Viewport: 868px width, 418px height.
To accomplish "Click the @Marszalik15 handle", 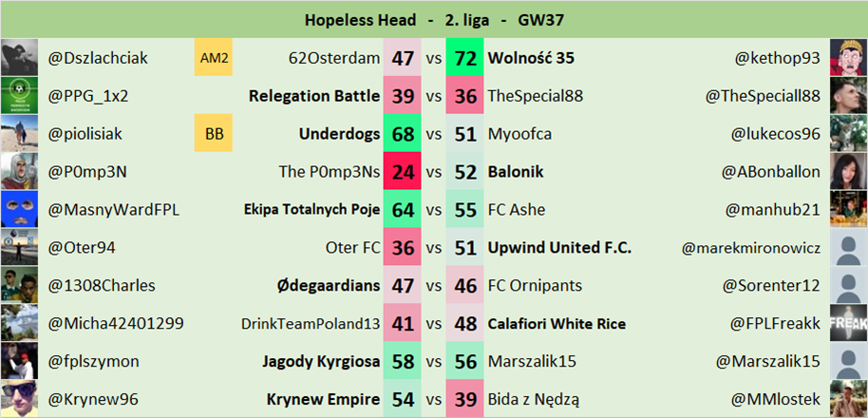I will click(x=776, y=361).
